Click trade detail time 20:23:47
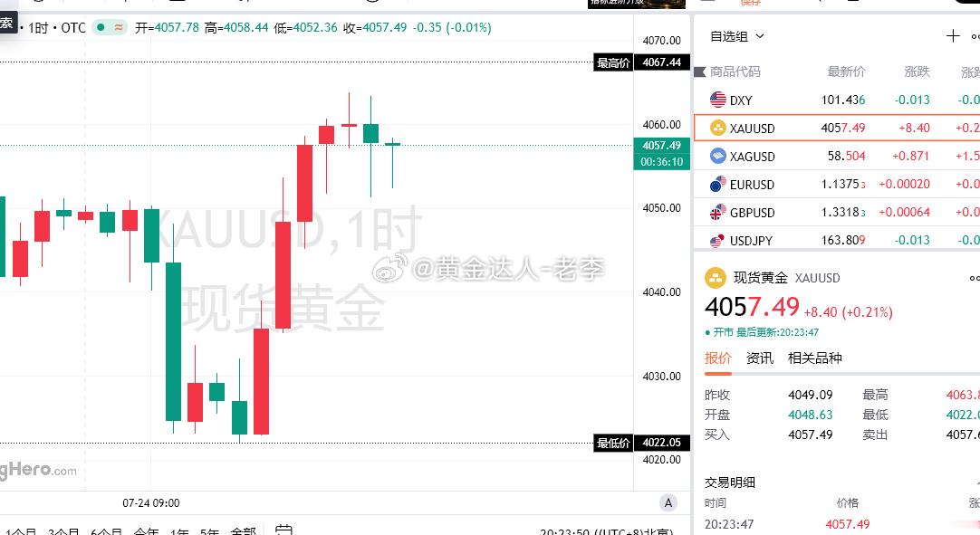The image size is (980, 535). [x=729, y=524]
